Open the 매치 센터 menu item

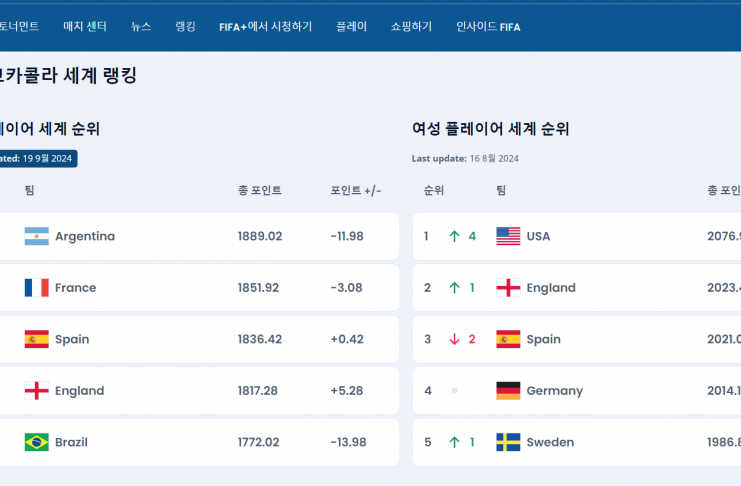(x=85, y=27)
